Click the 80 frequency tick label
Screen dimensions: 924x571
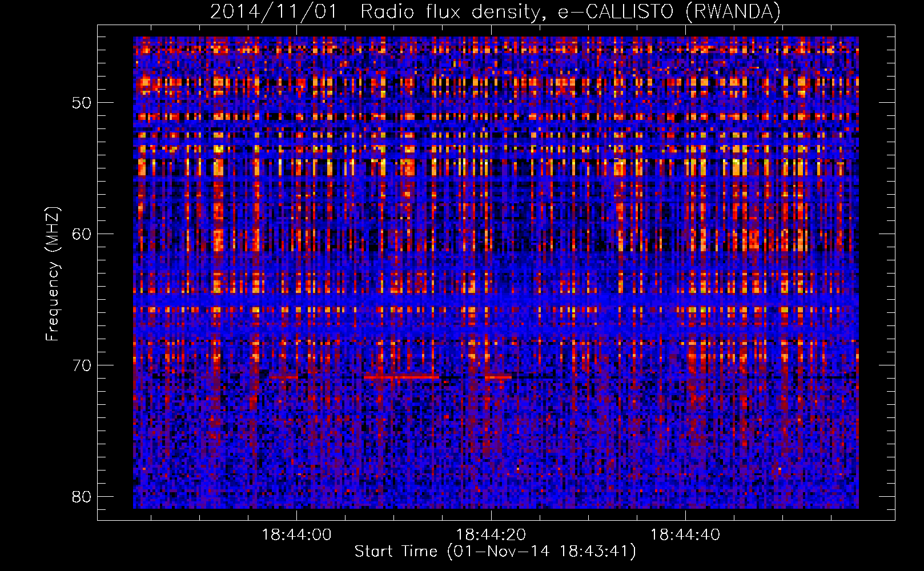click(81, 497)
